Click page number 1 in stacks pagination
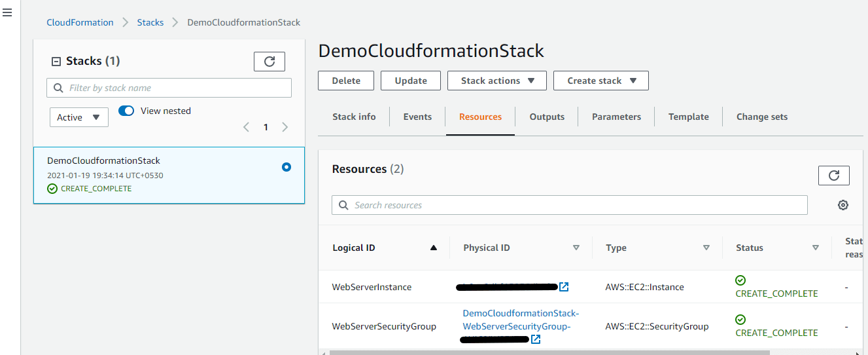The image size is (868, 355). point(266,127)
